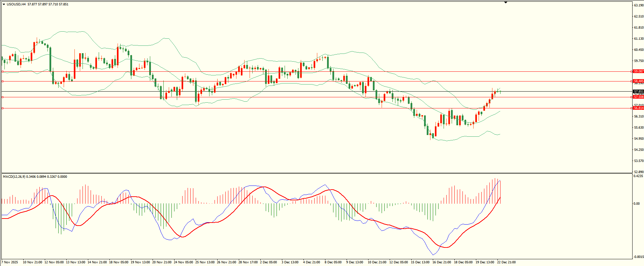Click left anchor square of 57.508 line
This screenshot has width=644, height=266.
click(3, 97)
